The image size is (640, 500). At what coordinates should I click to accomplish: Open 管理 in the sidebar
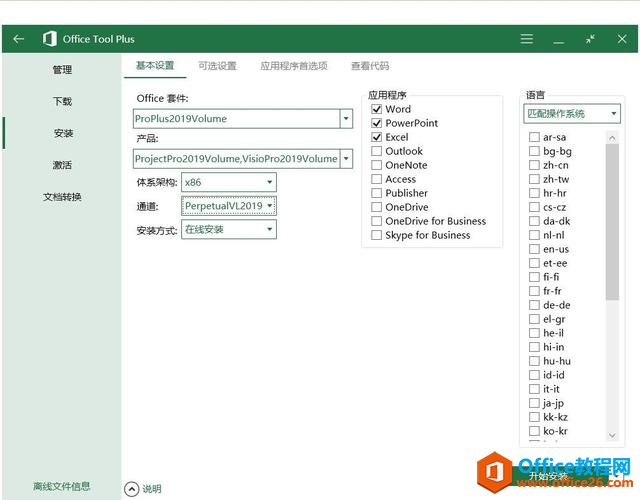pyautogui.click(x=62, y=69)
